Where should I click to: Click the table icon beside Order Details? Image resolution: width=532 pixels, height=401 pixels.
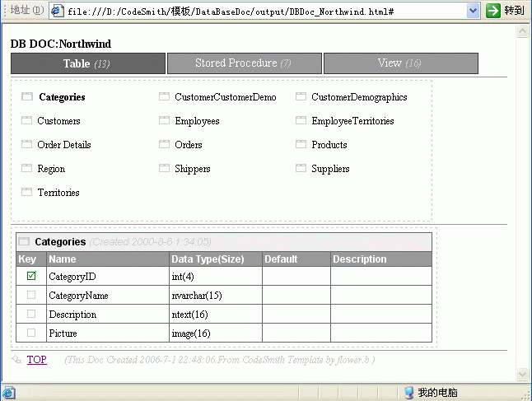pyautogui.click(x=27, y=144)
